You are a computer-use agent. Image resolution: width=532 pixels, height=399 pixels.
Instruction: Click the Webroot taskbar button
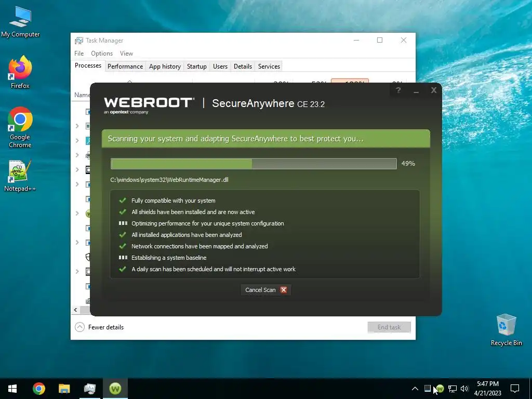click(115, 389)
